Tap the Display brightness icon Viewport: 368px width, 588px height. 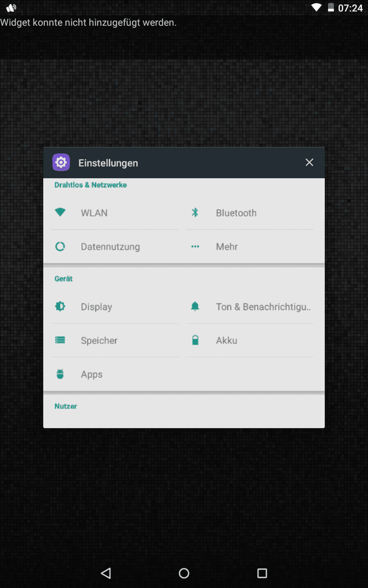tap(60, 307)
